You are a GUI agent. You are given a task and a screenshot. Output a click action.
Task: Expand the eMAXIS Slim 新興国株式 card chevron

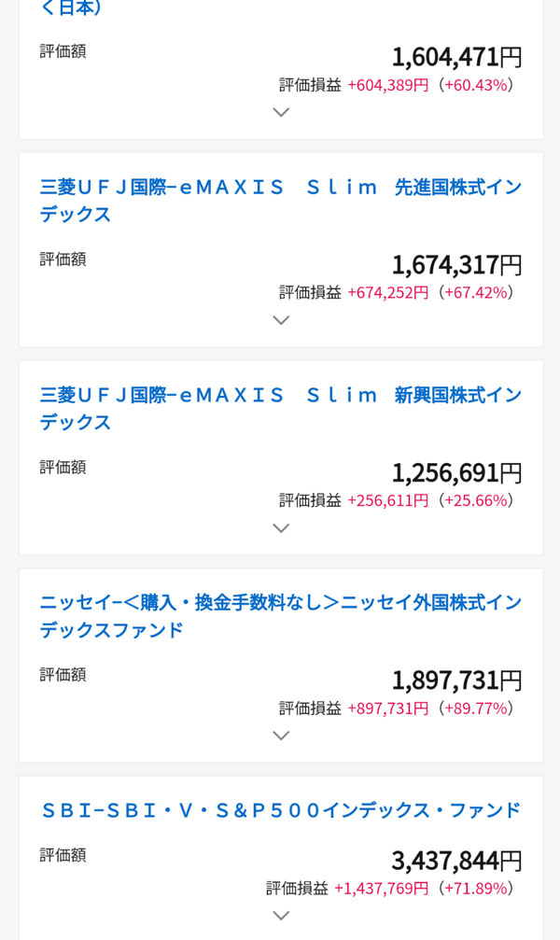click(x=281, y=528)
